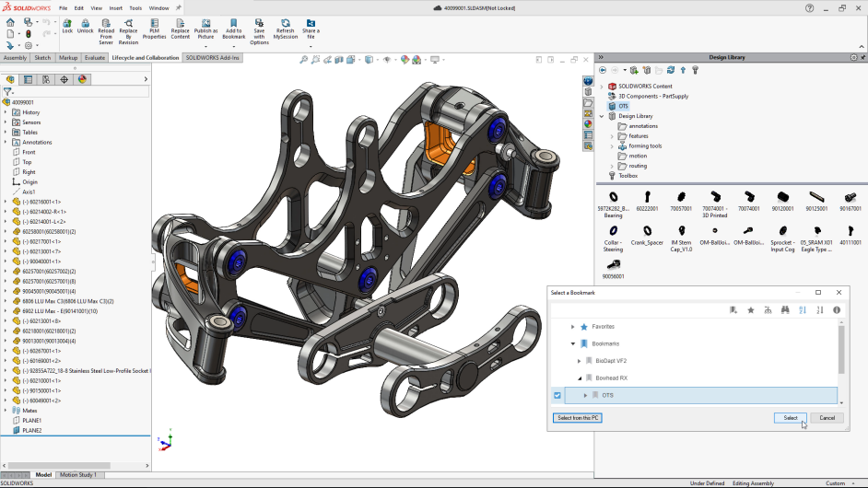
Task: Toggle the pin icon next to the Window menu
Action: 179,7
